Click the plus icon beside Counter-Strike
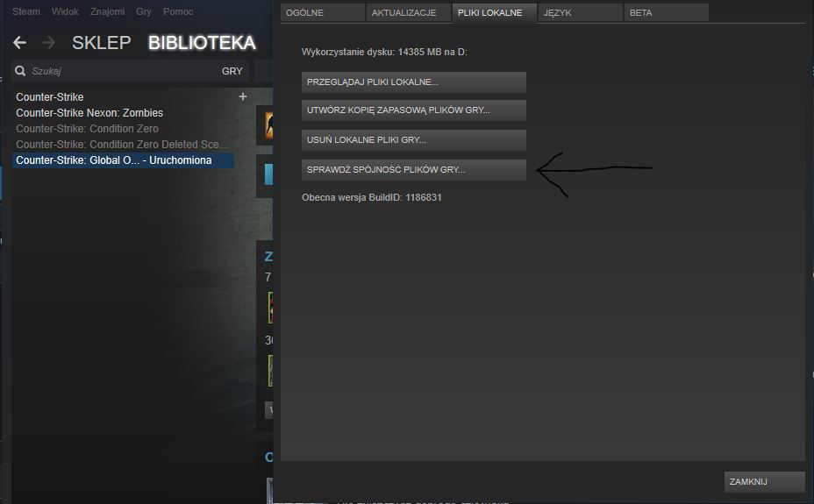This screenshot has width=814, height=504. 242,96
